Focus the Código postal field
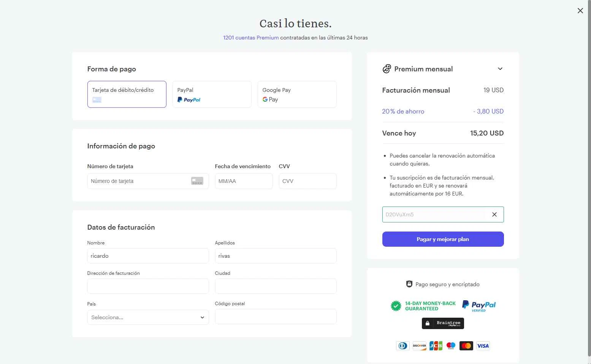The height and width of the screenshot is (364, 591). point(276,317)
